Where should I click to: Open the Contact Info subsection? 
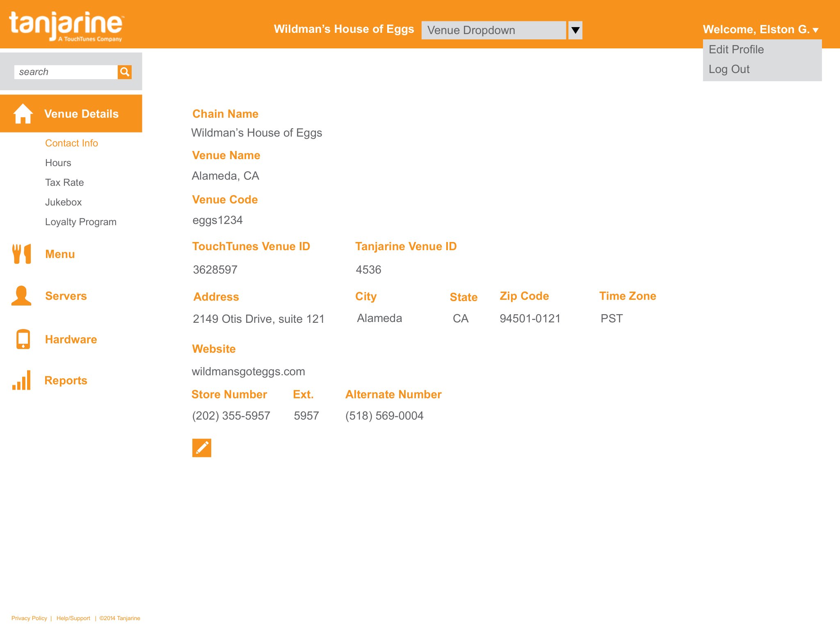(x=71, y=143)
